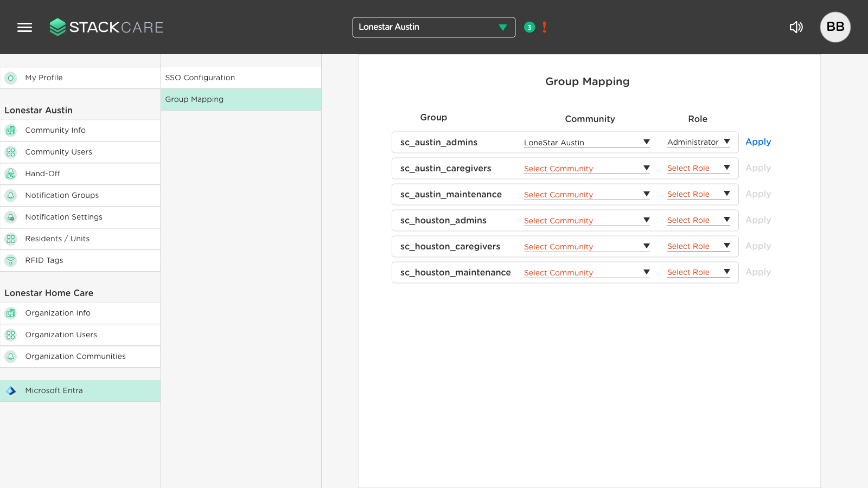868x488 pixels.
Task: Select community for sc_houston_maintenance
Action: tap(586, 273)
